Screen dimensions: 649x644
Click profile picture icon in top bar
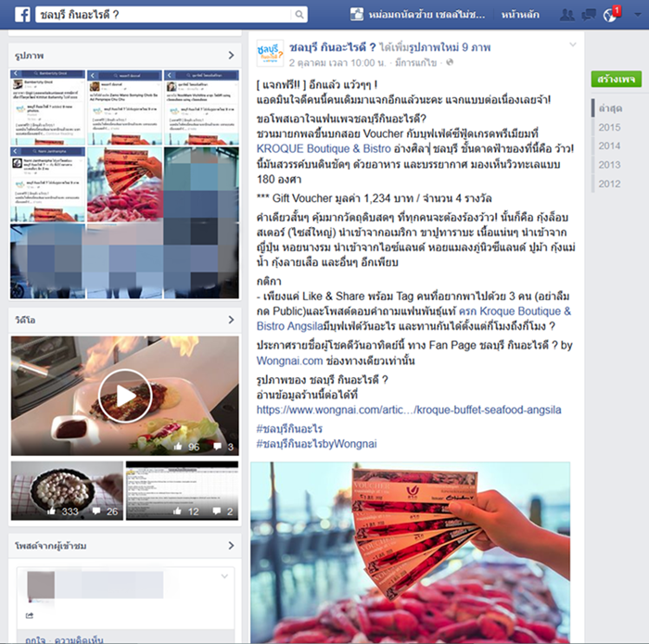click(356, 15)
